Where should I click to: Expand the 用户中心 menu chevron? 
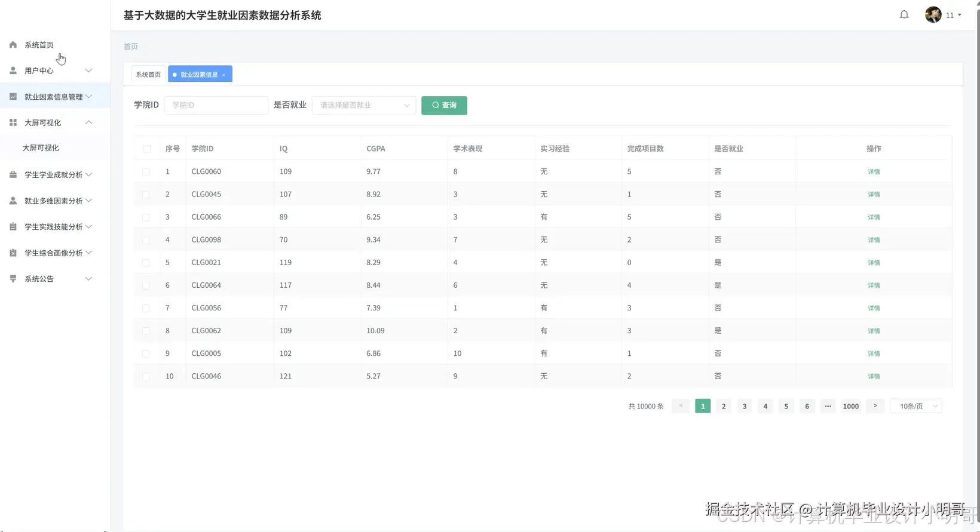(x=88, y=70)
